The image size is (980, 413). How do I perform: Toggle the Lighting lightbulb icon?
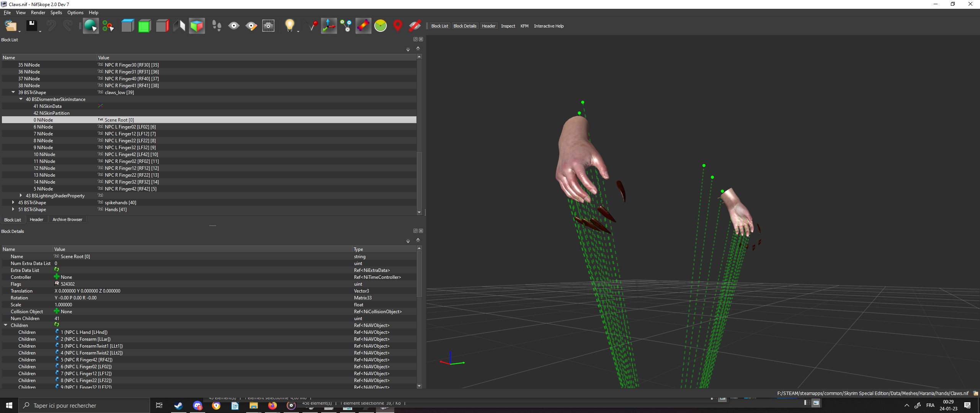(x=289, y=26)
